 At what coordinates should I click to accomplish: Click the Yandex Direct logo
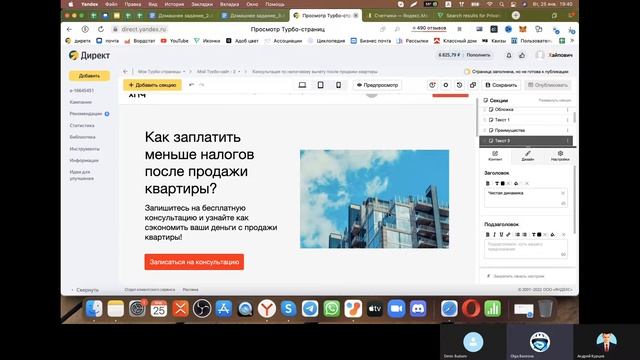89,56
